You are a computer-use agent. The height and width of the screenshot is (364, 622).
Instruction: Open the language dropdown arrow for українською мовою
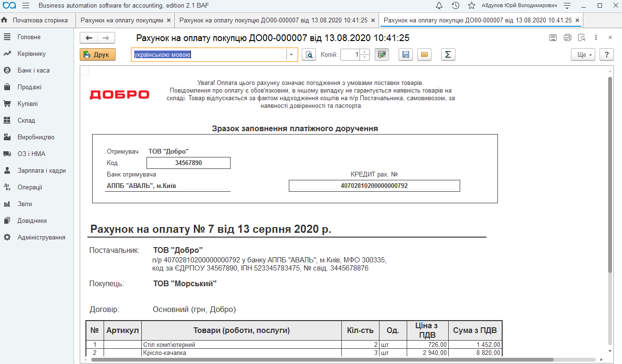point(292,54)
